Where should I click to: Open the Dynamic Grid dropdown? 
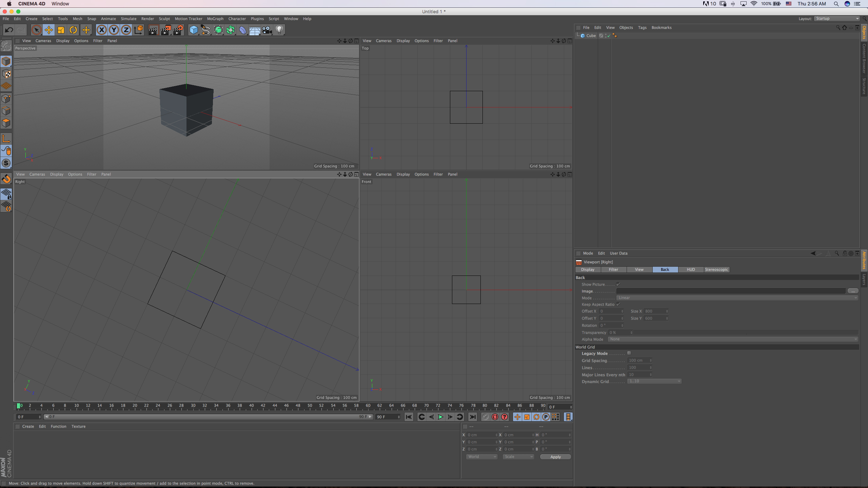pyautogui.click(x=654, y=381)
